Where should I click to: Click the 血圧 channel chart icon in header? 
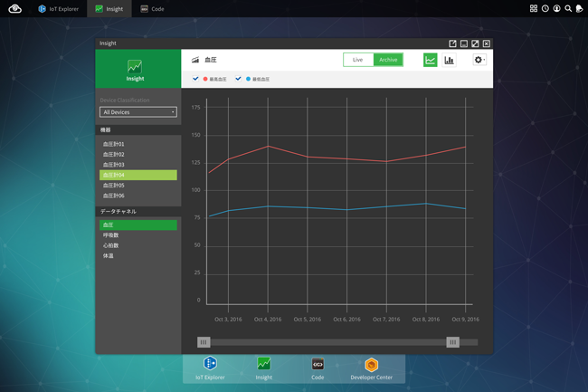pyautogui.click(x=195, y=60)
